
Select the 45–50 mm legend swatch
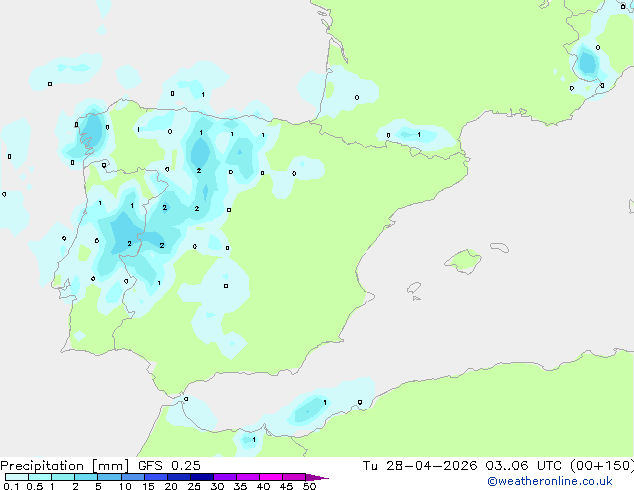coord(294,477)
